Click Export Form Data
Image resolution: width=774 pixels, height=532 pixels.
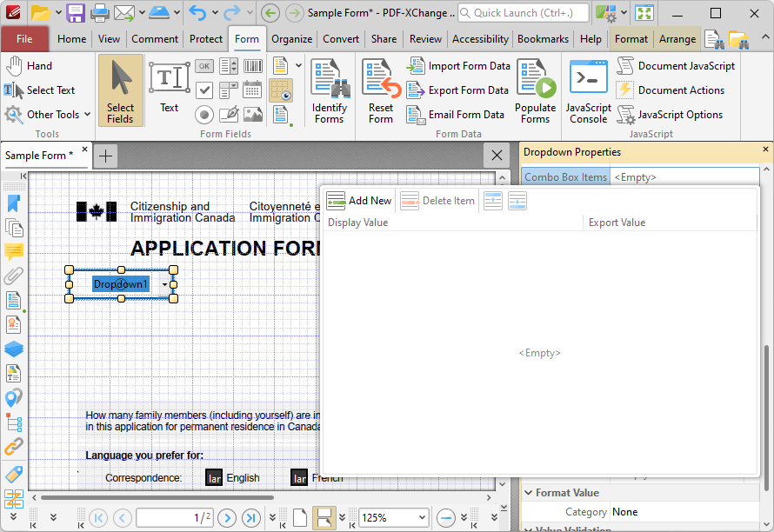457,90
